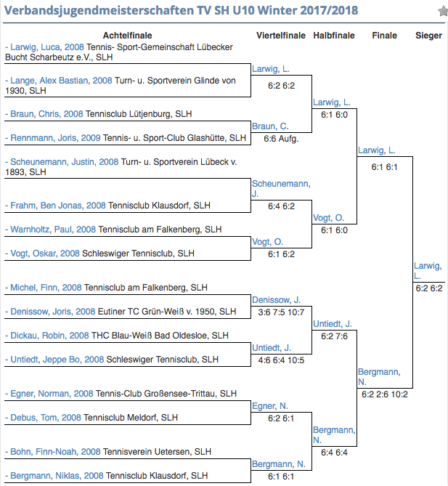
Task: Click Denissow, Joris, 2008 player link
Action: click(53, 312)
